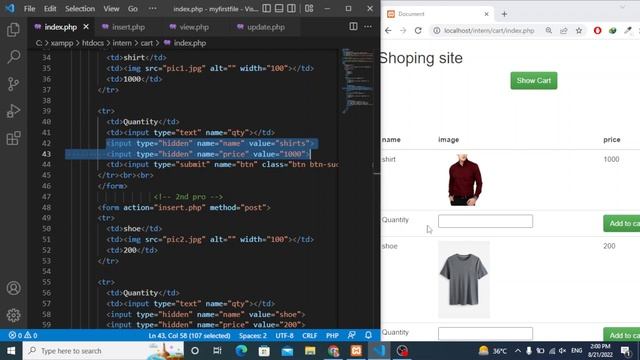Click Add to cart for the shirt
The width and height of the screenshot is (640, 360).
click(x=622, y=223)
